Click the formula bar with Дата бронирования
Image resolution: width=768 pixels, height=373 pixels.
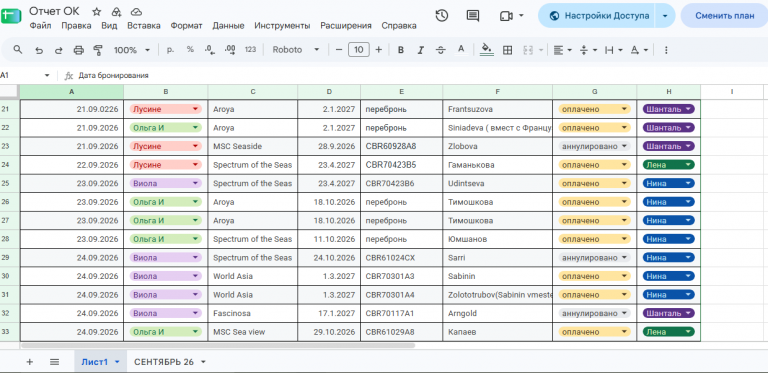pos(421,75)
